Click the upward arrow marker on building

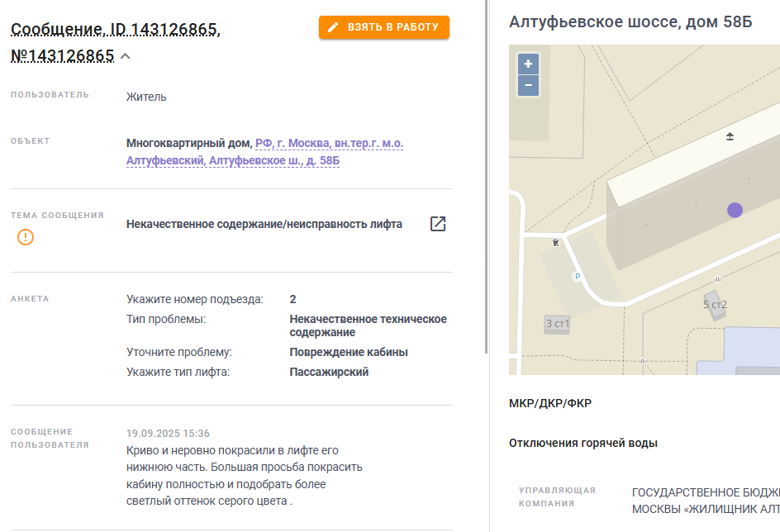click(x=730, y=136)
